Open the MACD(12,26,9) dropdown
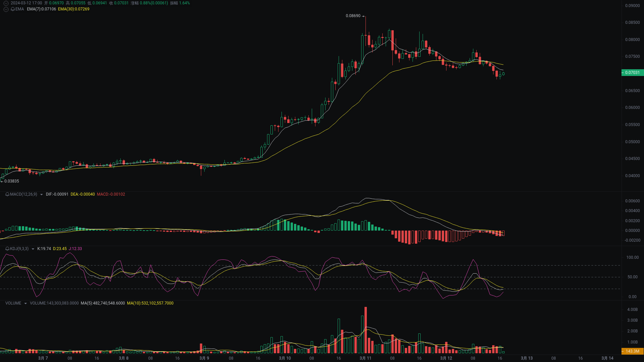 pos(42,194)
